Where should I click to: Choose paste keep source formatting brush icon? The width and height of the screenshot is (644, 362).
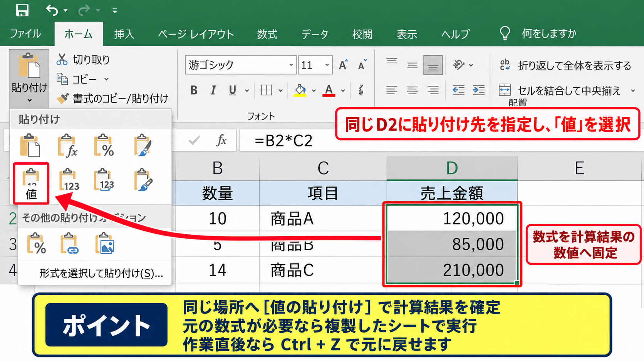[143, 145]
